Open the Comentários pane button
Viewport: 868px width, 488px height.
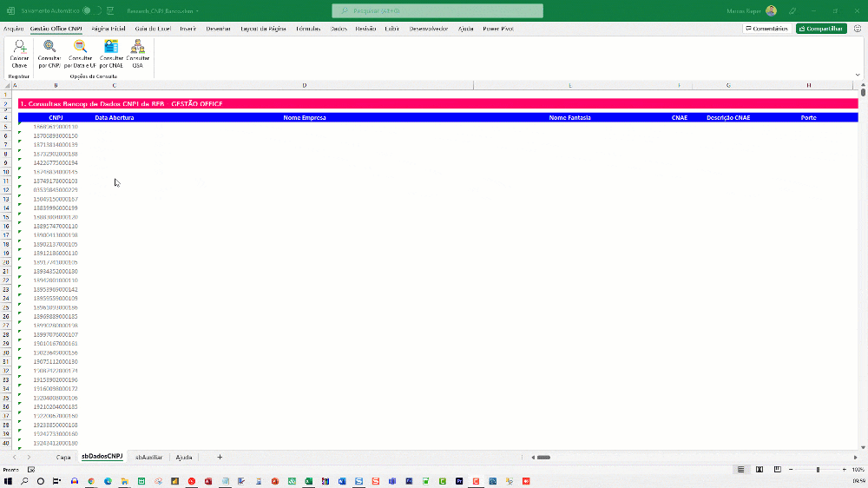[766, 29]
